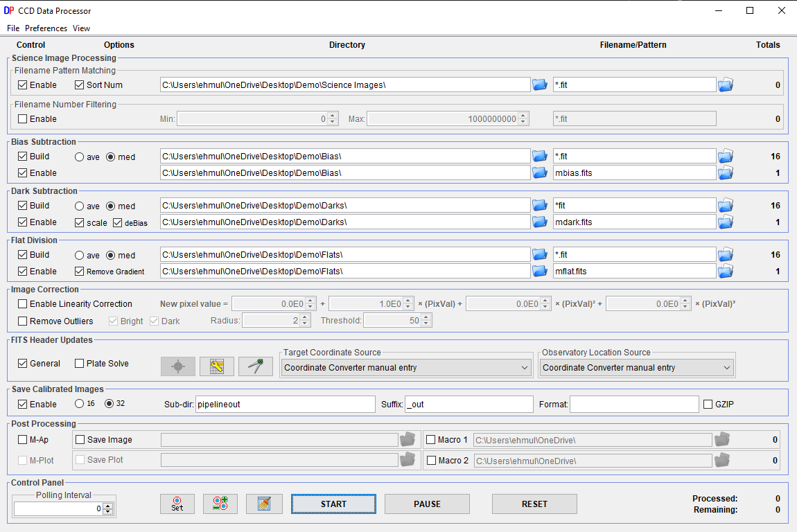Click the broom clear-table icon button

264,504
